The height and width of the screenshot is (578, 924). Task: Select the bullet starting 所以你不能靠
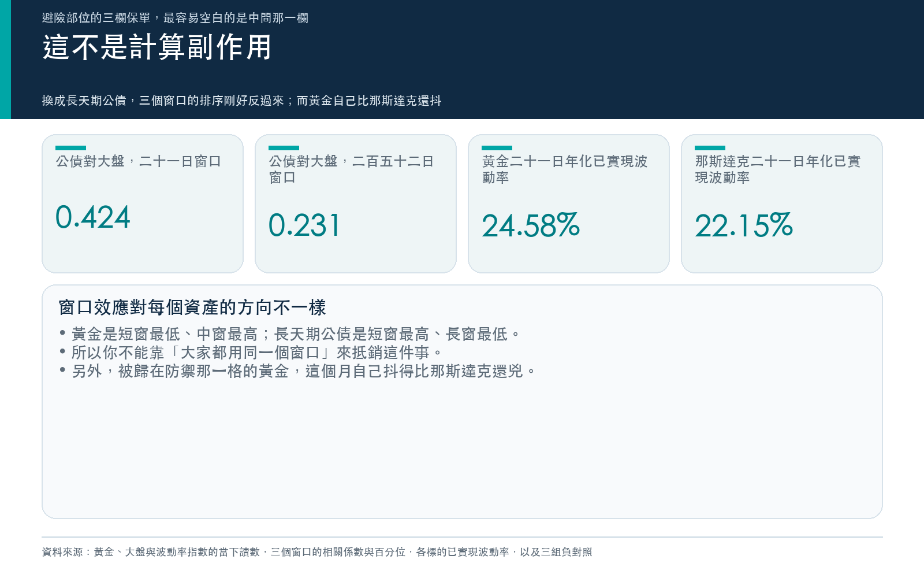[x=251, y=353]
